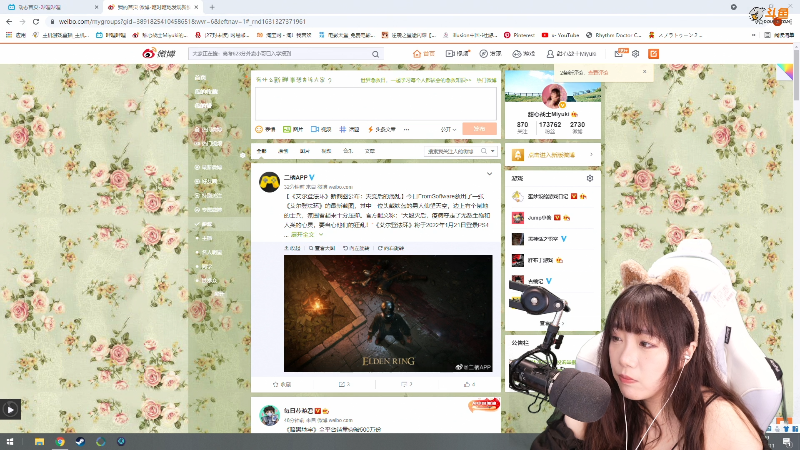This screenshot has height=450, width=800.
Task: Open the Windows Start menu
Action: [10, 441]
